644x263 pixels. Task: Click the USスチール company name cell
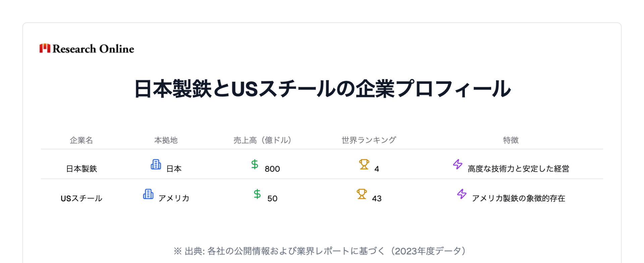tap(82, 198)
